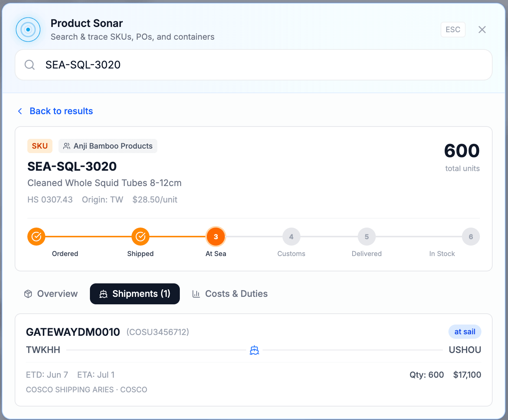The image size is (508, 420).
Task: Click the people icon in the supplier chip
Action: 67,146
